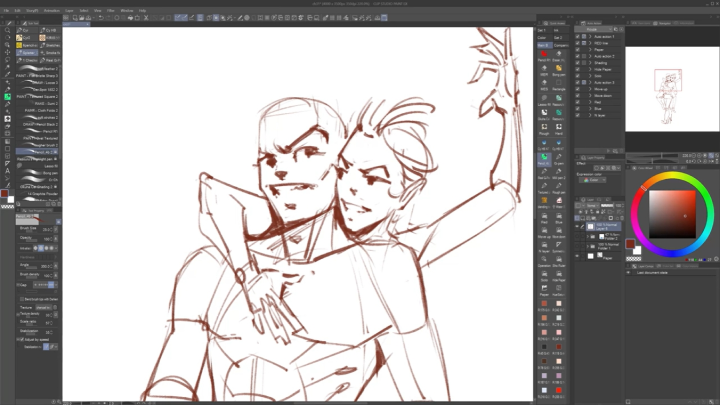Open the Window menu

pyautogui.click(x=127, y=11)
